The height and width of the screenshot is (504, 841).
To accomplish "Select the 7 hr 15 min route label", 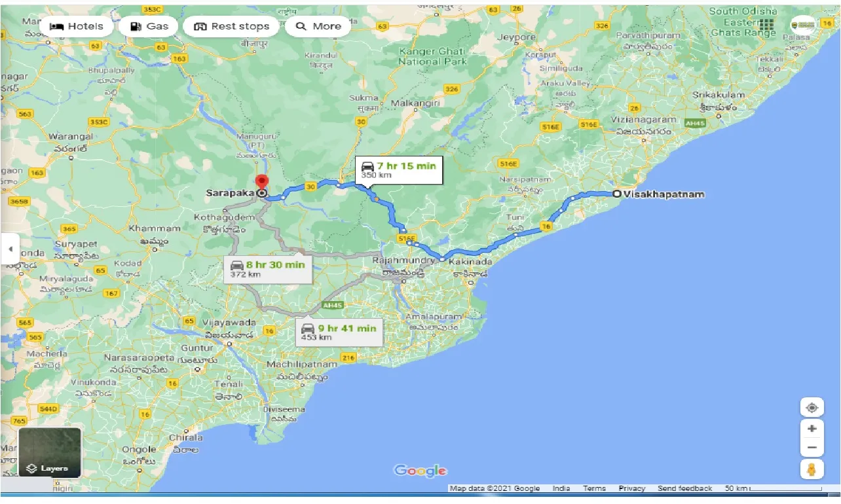I will (398, 170).
